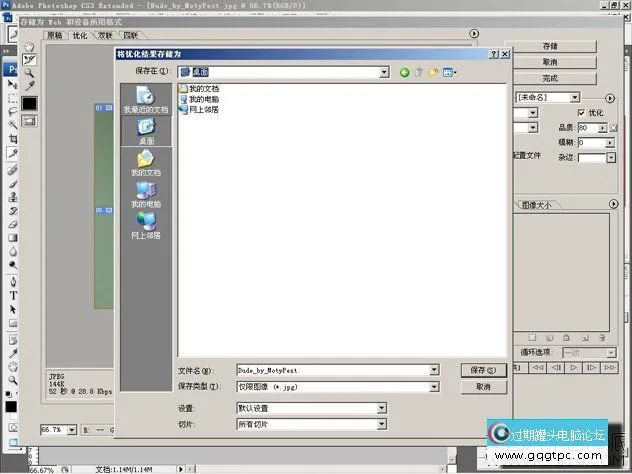
Task: Click the 取消 button in save dialog
Action: pos(483,387)
